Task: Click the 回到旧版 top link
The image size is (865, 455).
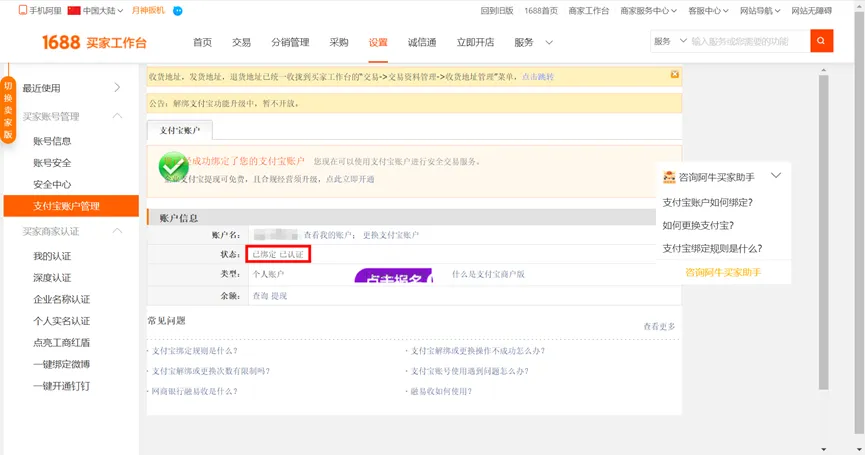Action: pyautogui.click(x=496, y=10)
